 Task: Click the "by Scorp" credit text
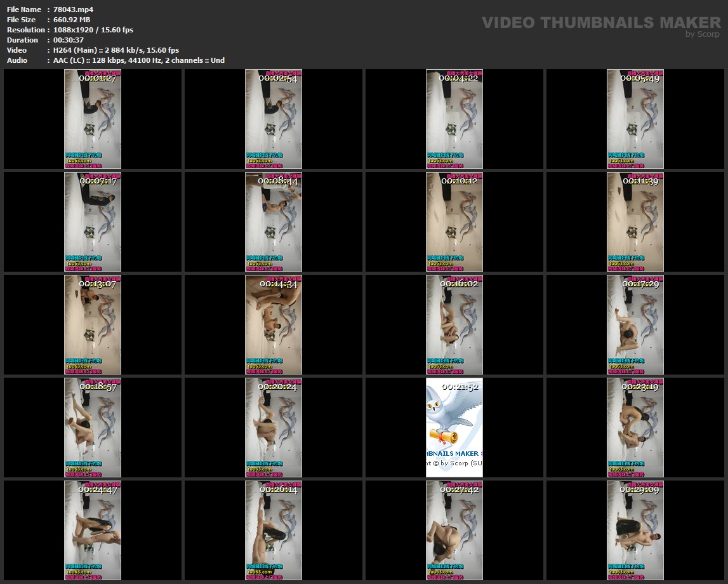click(x=702, y=35)
